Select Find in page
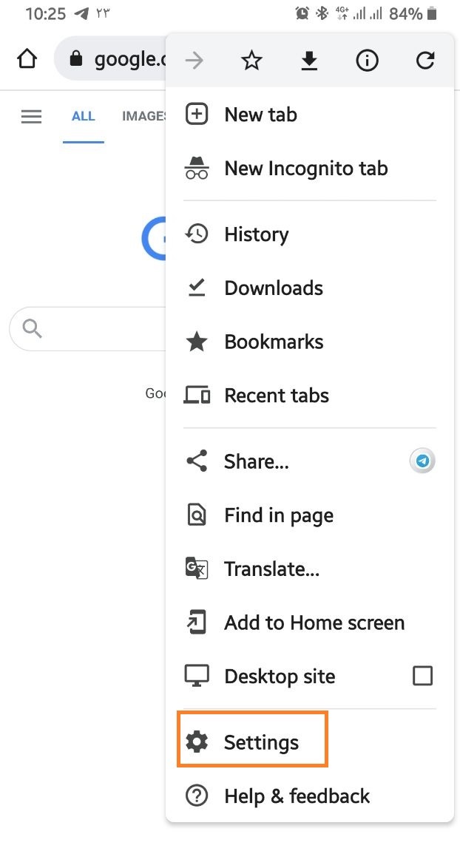Viewport: 460px width, 868px height. [x=278, y=515]
